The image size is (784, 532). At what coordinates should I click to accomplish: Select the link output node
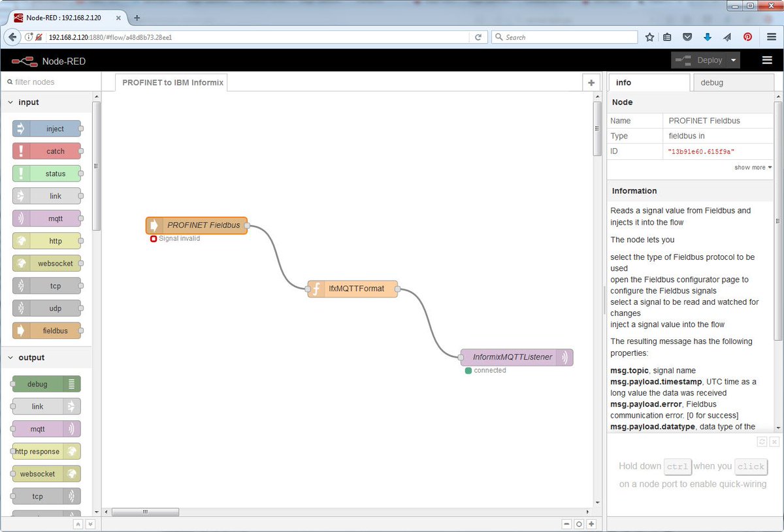(x=46, y=407)
